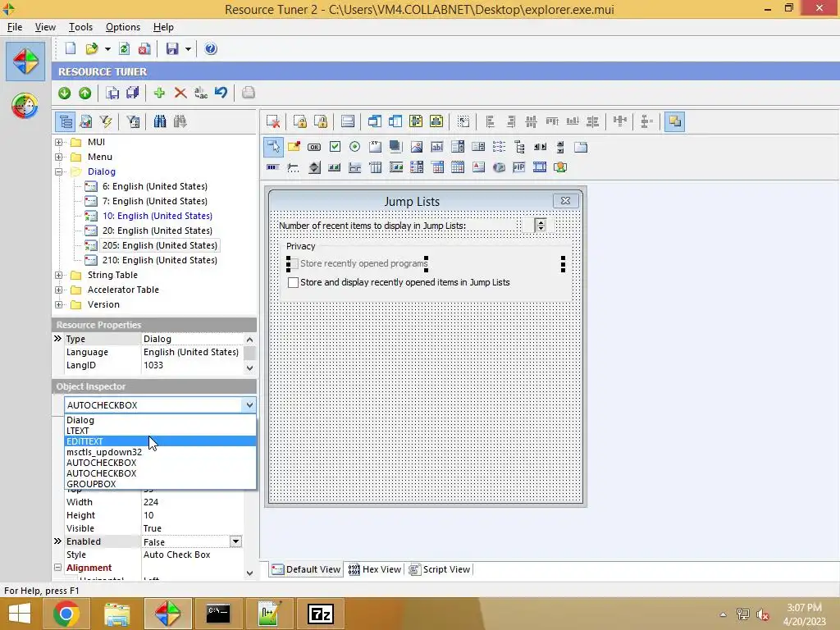Select the month calendar control tool
The height and width of the screenshot is (630, 840).
(x=458, y=167)
